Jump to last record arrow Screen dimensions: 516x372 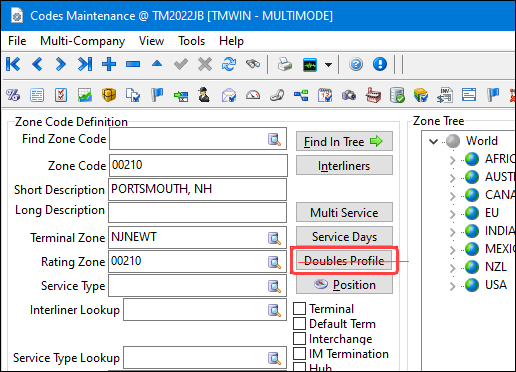[85, 64]
